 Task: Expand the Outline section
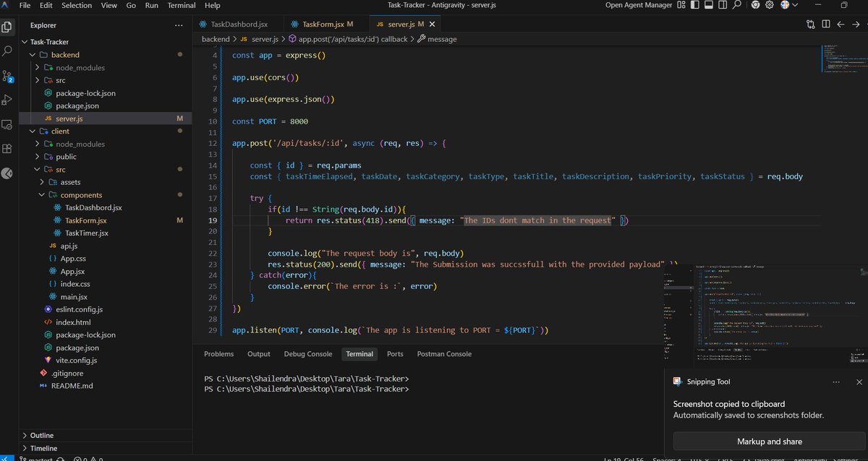point(42,434)
